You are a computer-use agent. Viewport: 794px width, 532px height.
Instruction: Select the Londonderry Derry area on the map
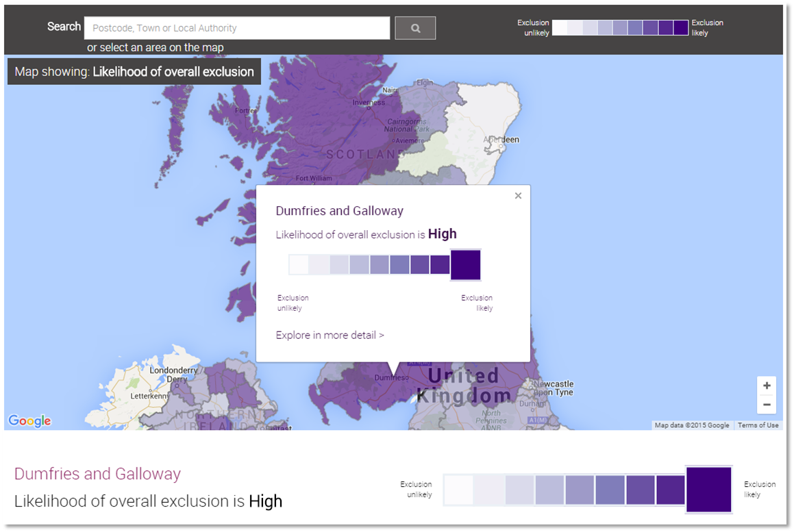(173, 375)
